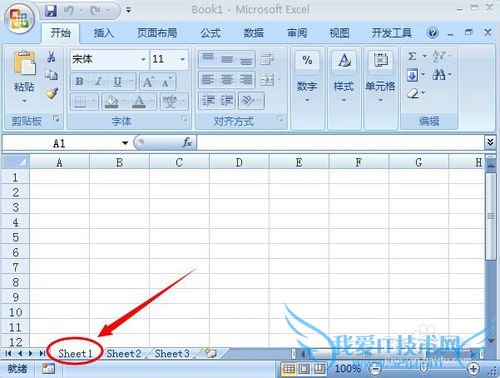Click the fx insert function button
Image resolution: width=500 pixels, height=378 pixels.
click(x=187, y=143)
